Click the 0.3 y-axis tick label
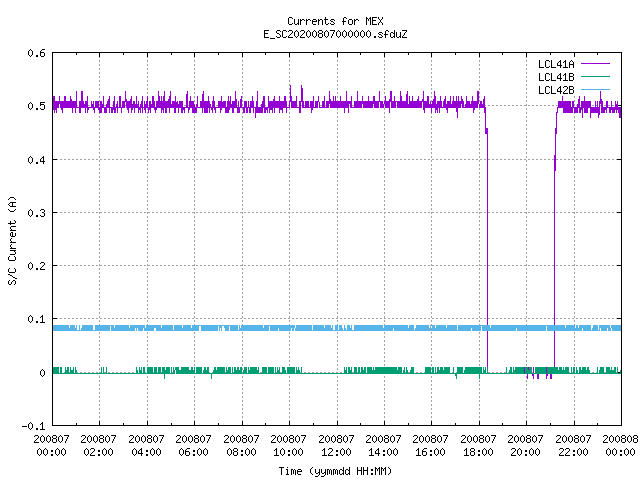640x480 pixels. [36, 213]
